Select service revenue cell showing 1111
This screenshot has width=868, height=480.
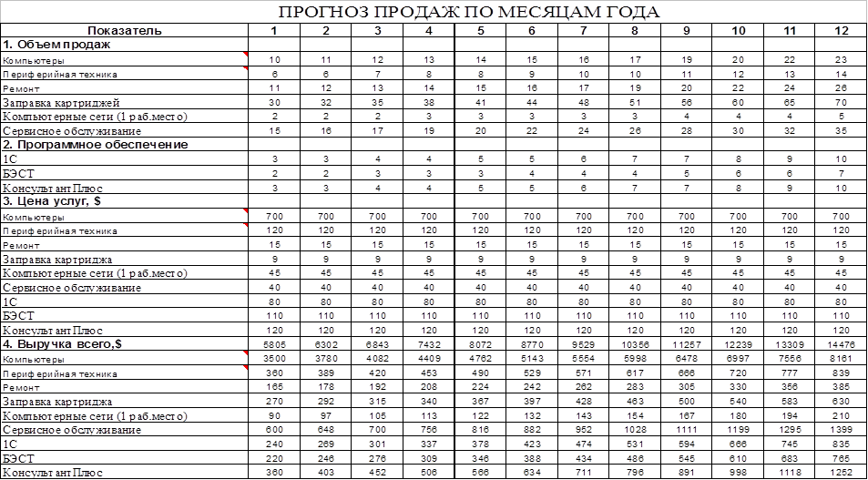point(688,430)
